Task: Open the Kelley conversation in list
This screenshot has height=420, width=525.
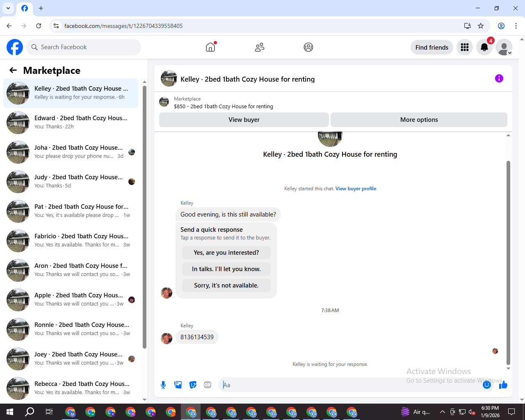Action: pyautogui.click(x=71, y=93)
